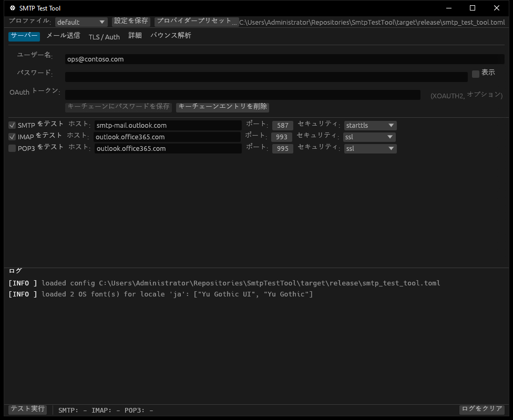Click the POP3 port 995 field

(x=283, y=149)
